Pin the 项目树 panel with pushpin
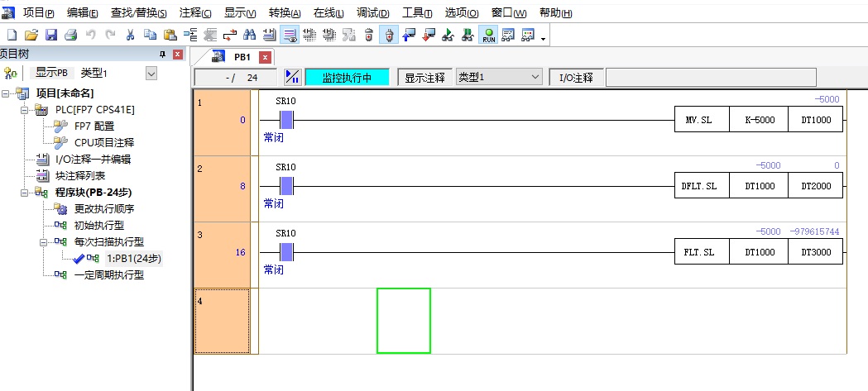The image size is (868, 391). point(162,55)
